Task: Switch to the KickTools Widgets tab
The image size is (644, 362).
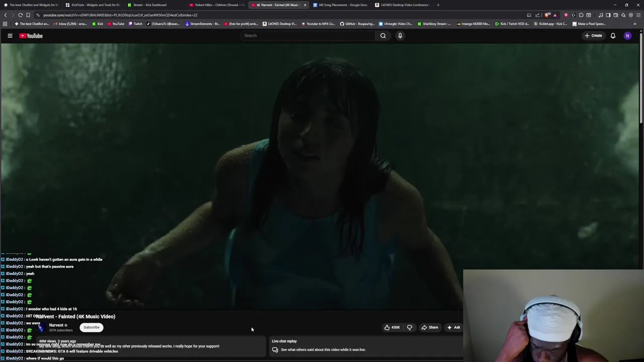Action: coord(93,5)
